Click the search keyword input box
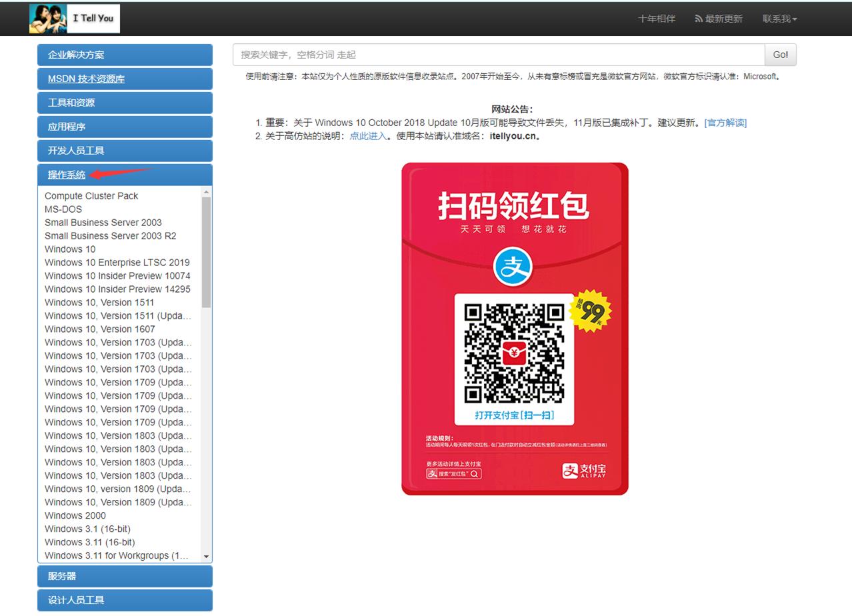Viewport: 852px width, 616px height. 497,54
